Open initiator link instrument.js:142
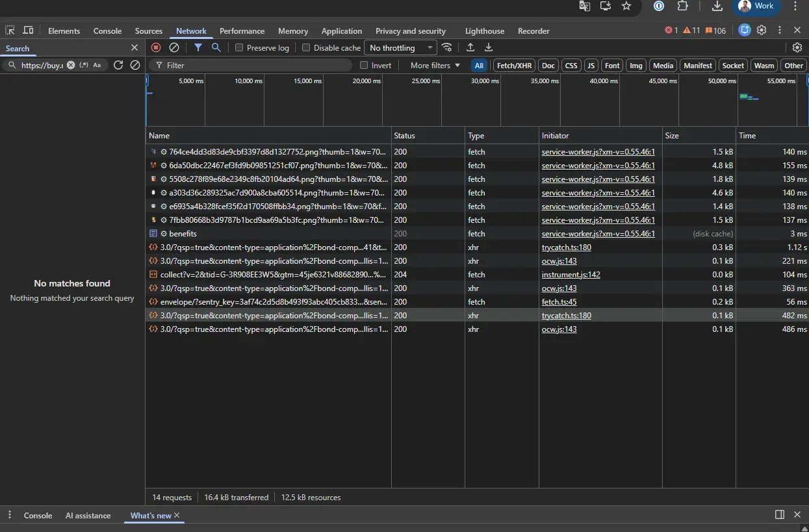809x532 pixels. coord(571,275)
